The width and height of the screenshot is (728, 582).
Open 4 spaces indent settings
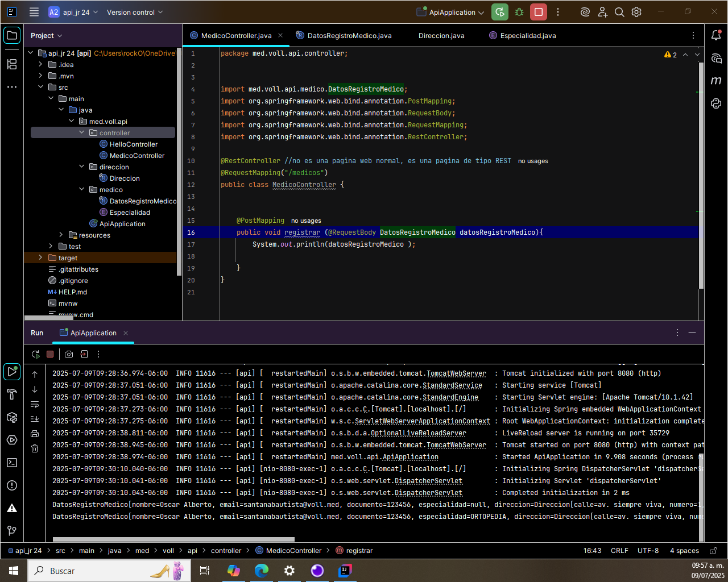684,551
